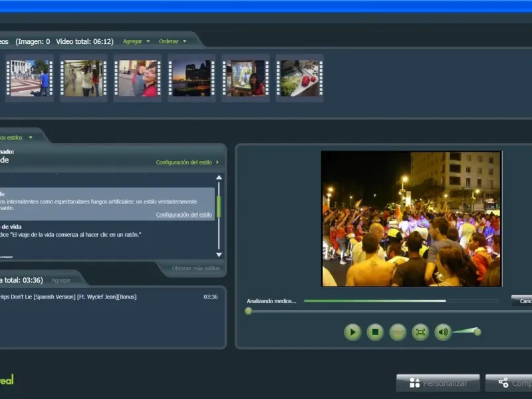The height and width of the screenshot is (399, 532).
Task: Toggle the fullscreen preview icon
Action: (420, 332)
